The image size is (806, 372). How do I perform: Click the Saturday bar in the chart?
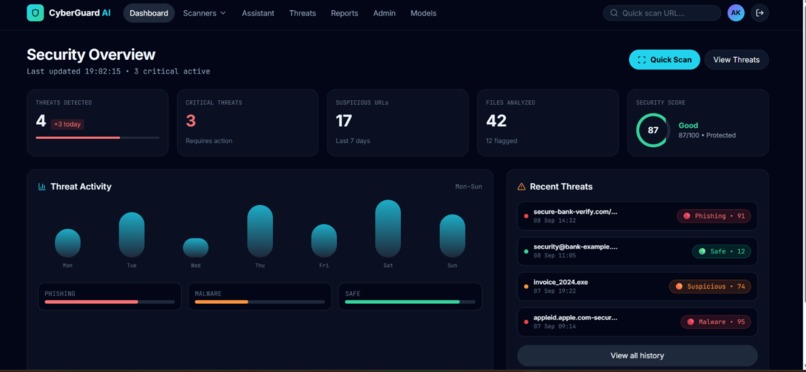click(x=388, y=229)
